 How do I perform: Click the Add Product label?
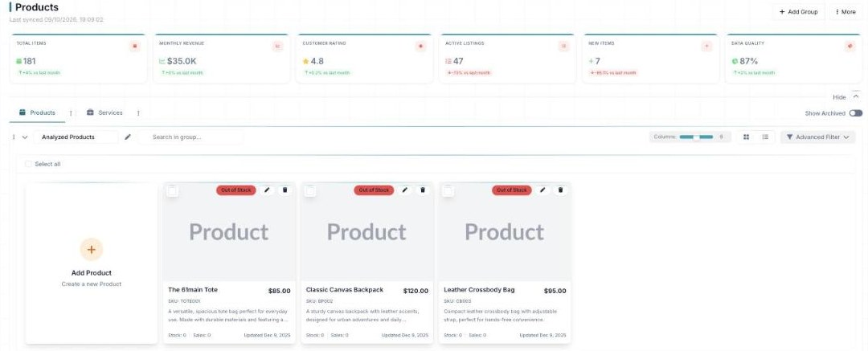[x=92, y=272]
